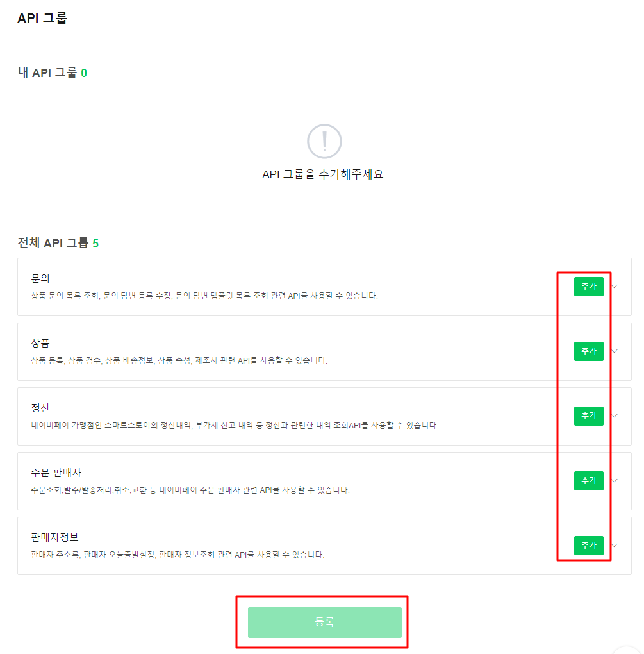Screen dimensions: 644x654
Task: Click the 등록 register button
Action: point(324,622)
